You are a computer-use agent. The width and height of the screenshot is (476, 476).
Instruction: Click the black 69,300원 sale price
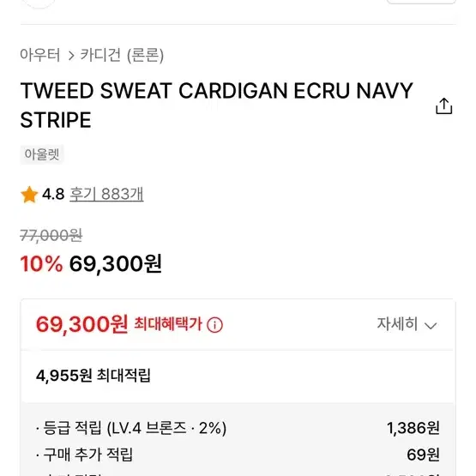116,264
